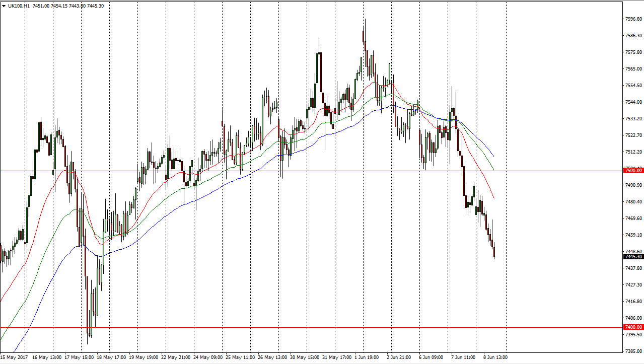The height and width of the screenshot is (364, 644).
Task: Click the 1 Jun 19:00 time label
Action: (367, 357)
